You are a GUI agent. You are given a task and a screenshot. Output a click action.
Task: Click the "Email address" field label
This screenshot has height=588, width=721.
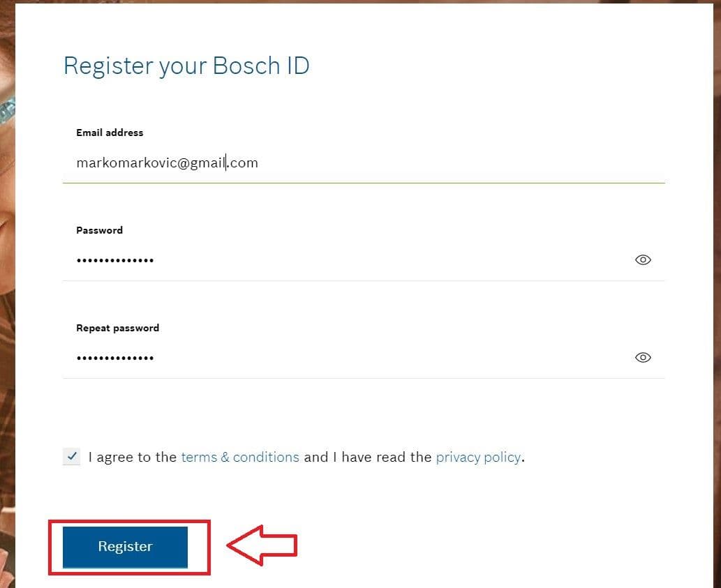point(110,133)
